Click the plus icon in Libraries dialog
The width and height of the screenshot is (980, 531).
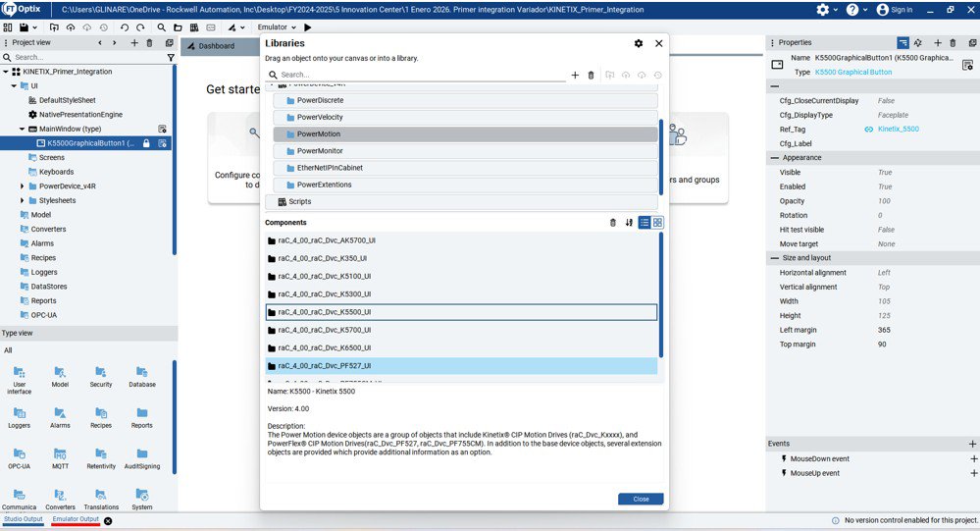575,75
